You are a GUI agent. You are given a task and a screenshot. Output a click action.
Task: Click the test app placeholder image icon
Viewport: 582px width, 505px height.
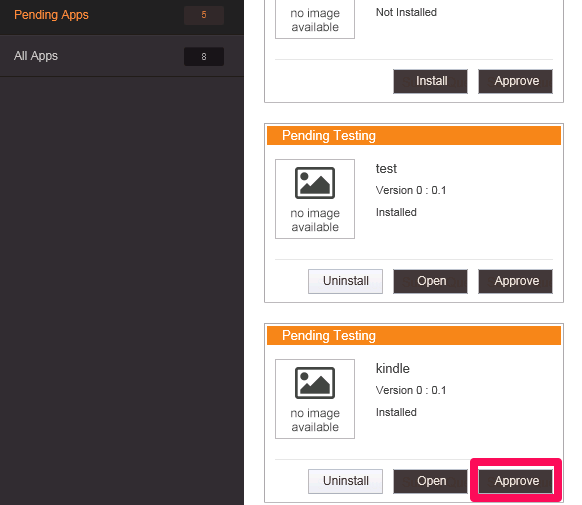(315, 183)
